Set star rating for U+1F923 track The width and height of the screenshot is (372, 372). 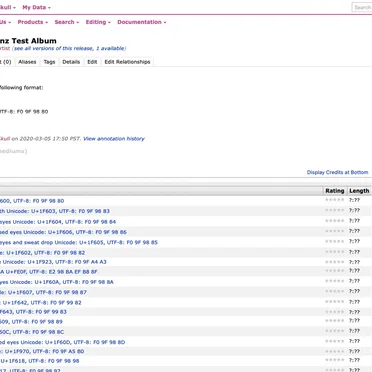point(335,262)
